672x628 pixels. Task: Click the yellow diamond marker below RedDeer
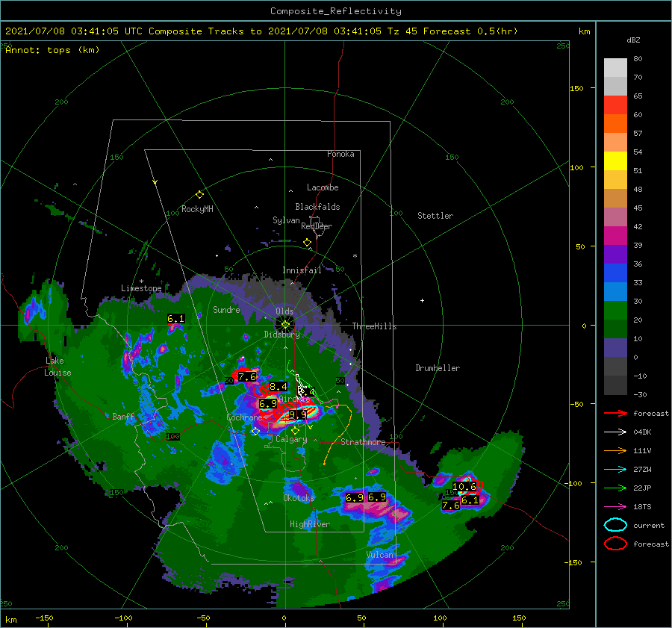click(307, 243)
